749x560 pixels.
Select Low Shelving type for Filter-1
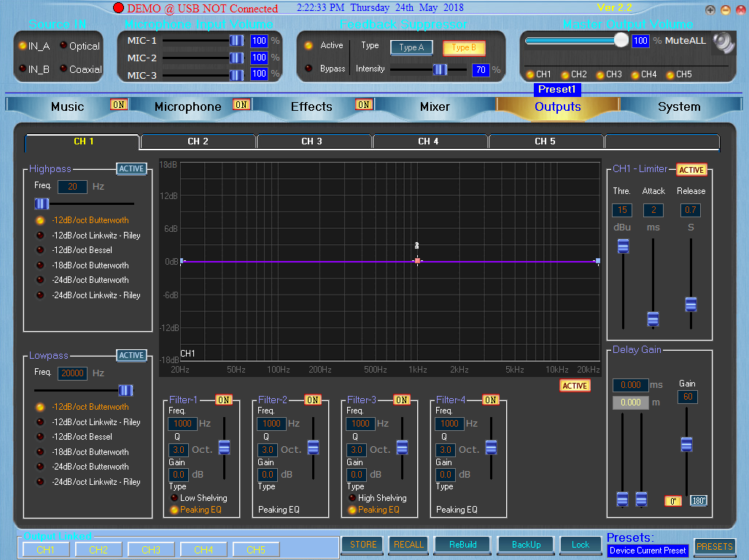pos(174,497)
